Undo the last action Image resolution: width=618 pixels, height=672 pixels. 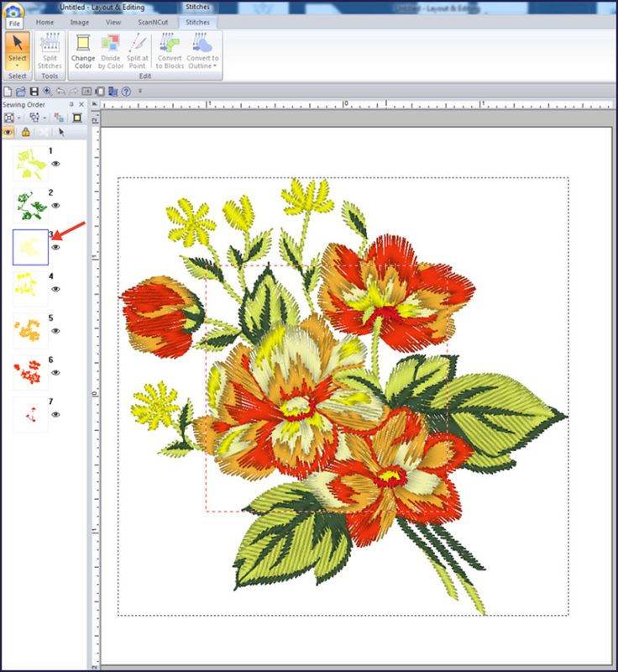tap(60, 92)
